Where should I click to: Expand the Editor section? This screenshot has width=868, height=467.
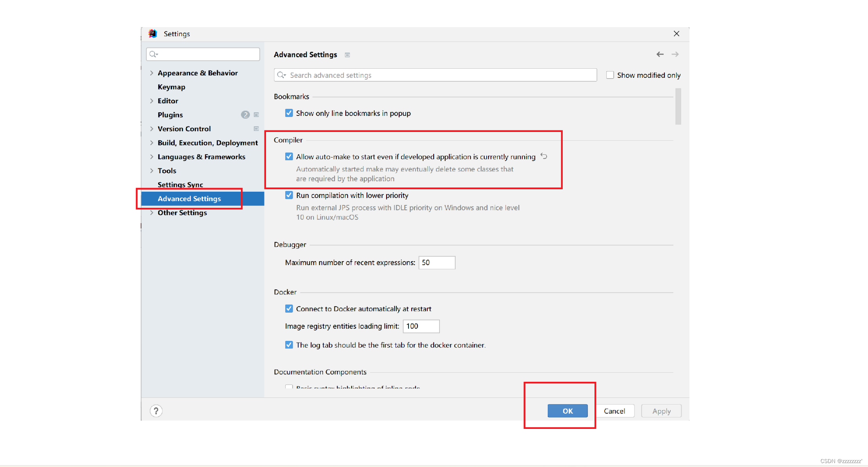click(x=152, y=101)
